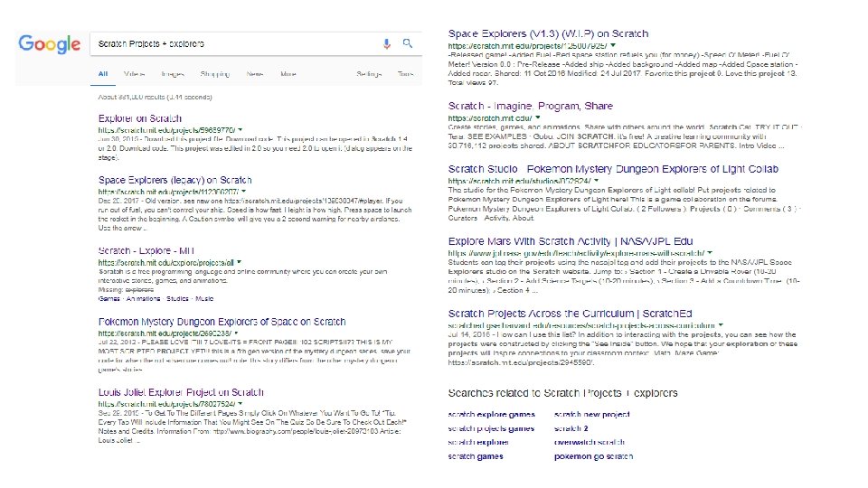The image size is (868, 488).
Task: Click the 'Searches related to Scratch Projects' heading
Action: pyautogui.click(x=563, y=393)
